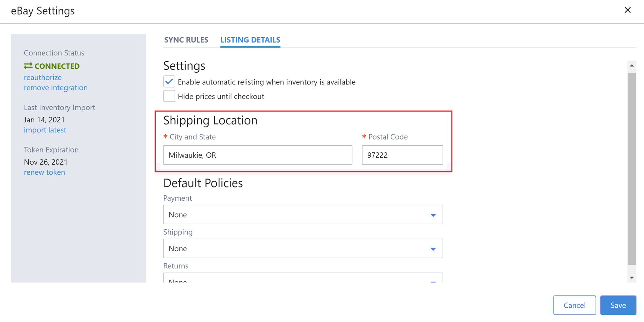644x322 pixels.
Task: Click renew token under Token Expiration
Action: point(44,172)
